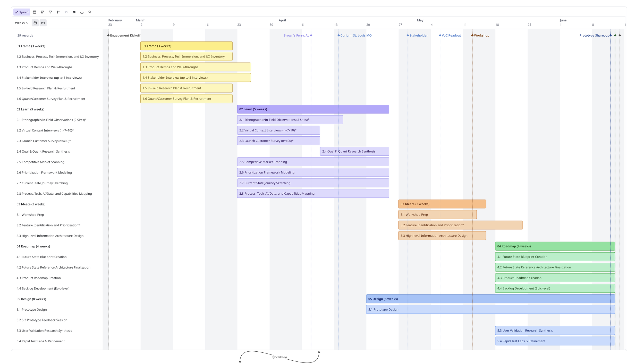Select the blue 05 Design timeline bar
This screenshot has width=644, height=364.
tap(490, 299)
